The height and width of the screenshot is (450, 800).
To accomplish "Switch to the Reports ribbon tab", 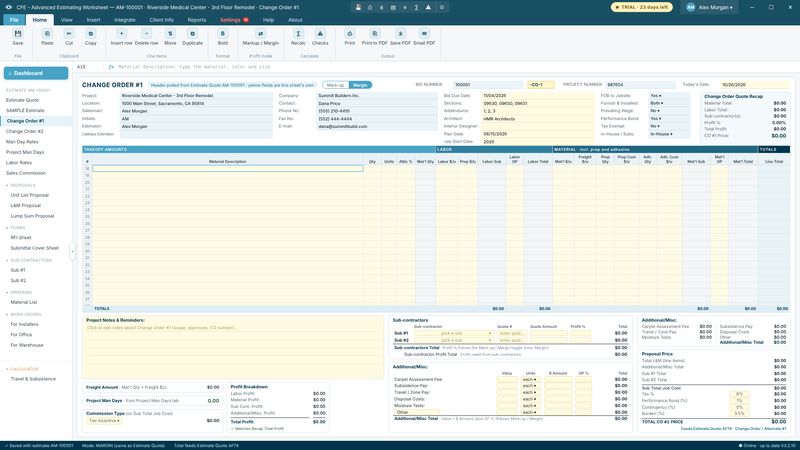I will pos(196,20).
